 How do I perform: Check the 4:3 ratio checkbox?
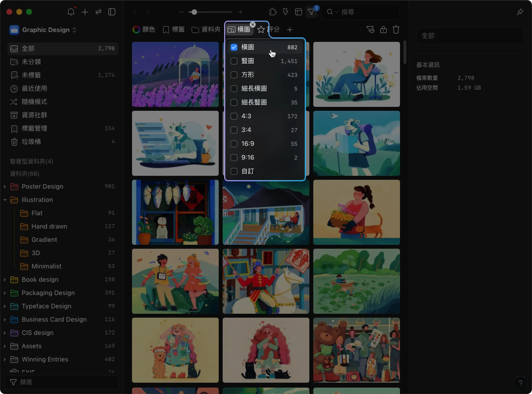pyautogui.click(x=234, y=116)
